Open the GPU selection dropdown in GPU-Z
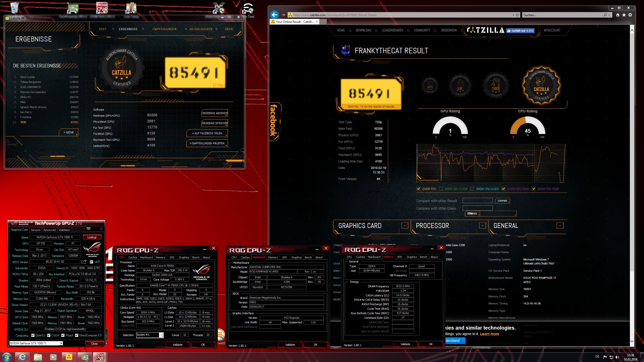The height and width of the screenshot is (362, 644). (61, 343)
